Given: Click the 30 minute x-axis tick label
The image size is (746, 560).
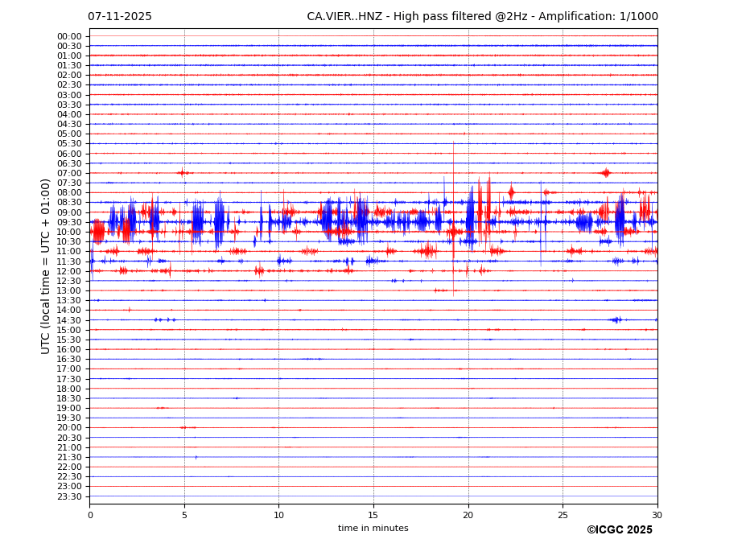Looking at the screenshot, I should point(657,515).
